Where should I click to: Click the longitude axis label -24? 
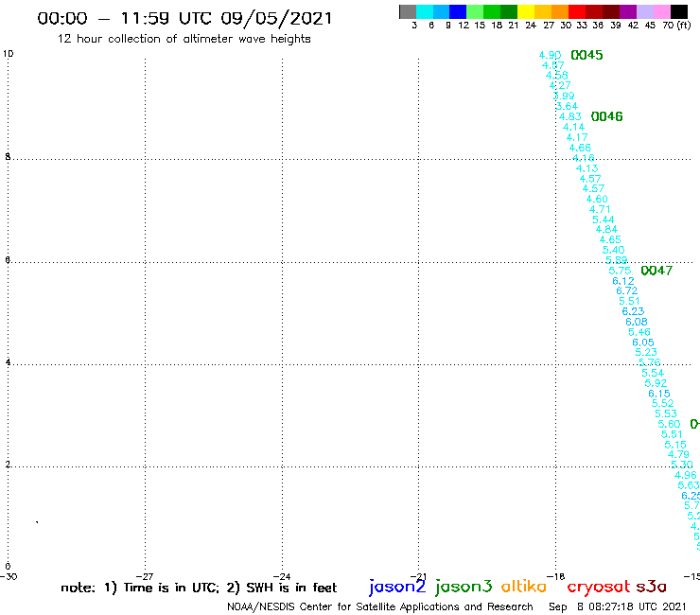tap(282, 576)
